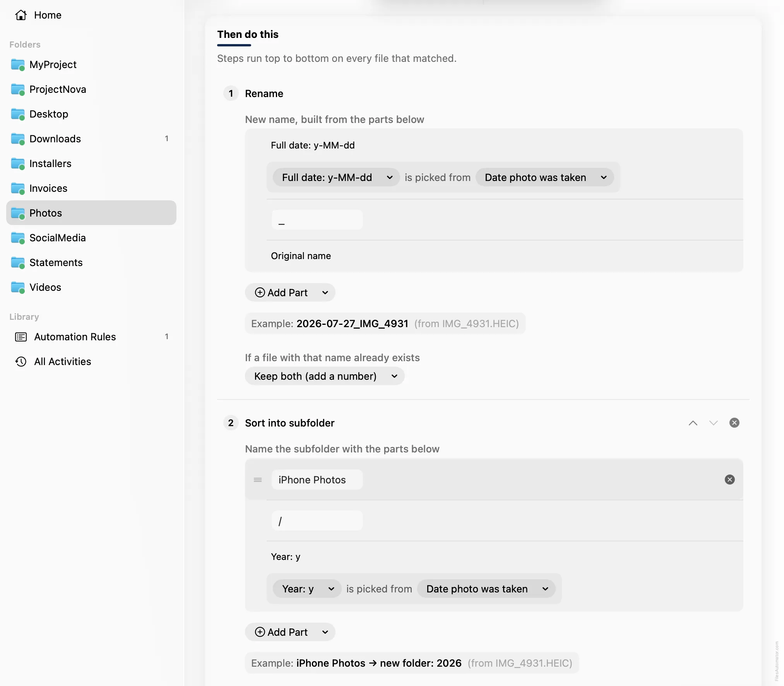
Task: Click the underscore separator text field
Action: (317, 220)
